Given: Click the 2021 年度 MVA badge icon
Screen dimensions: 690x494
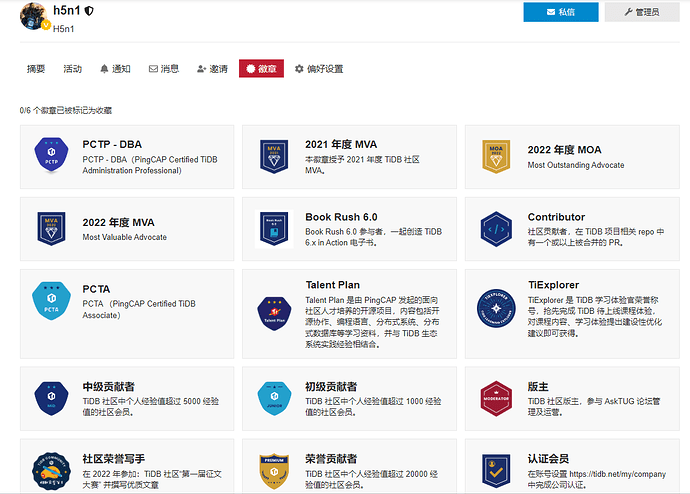Looking at the screenshot, I should click(274, 157).
